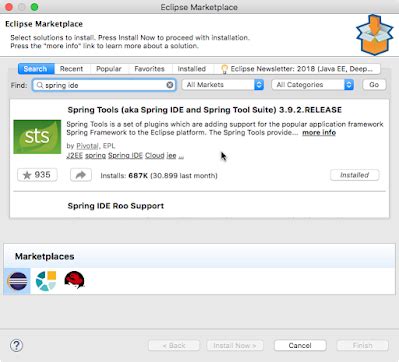Open the Eclipse Newsletter 2018 tab
The width and height of the screenshot is (399, 362).
(x=297, y=69)
